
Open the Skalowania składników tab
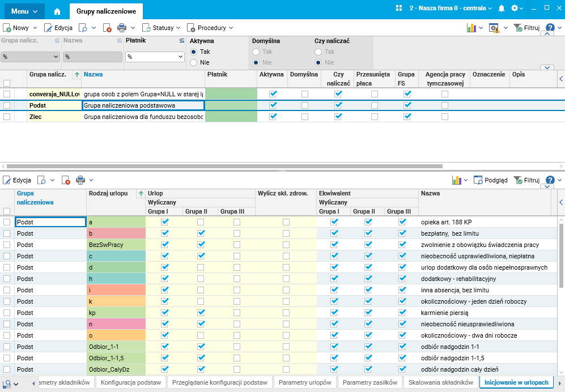pos(440,382)
